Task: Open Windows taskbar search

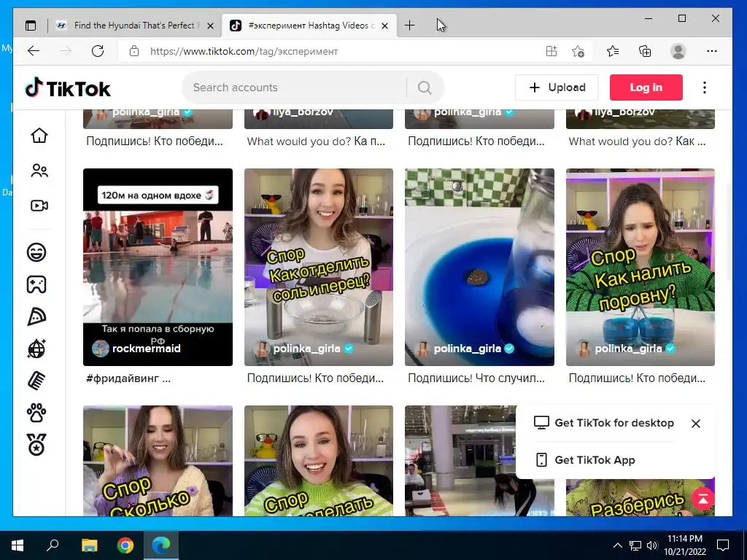Action: (53, 545)
